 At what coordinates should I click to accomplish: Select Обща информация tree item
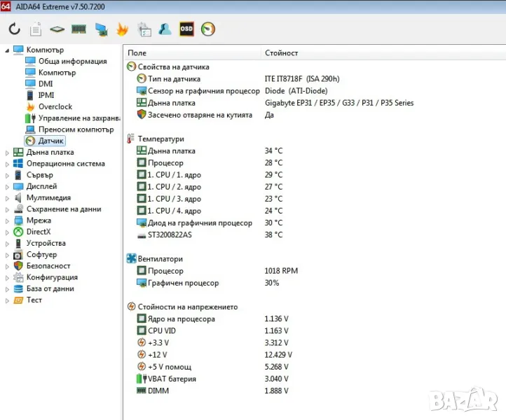(72, 61)
